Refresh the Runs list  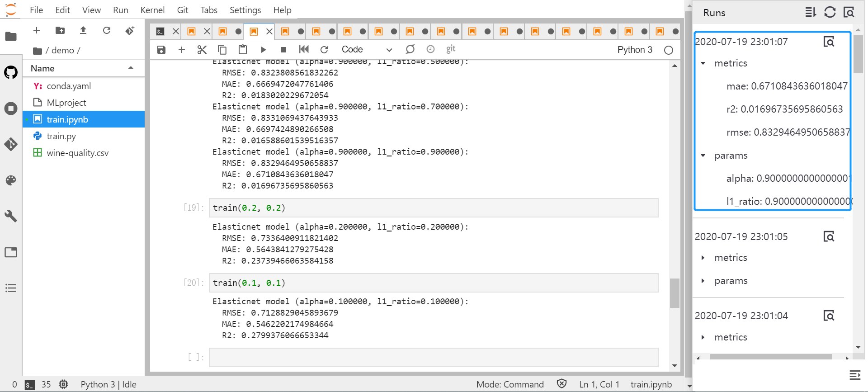point(830,12)
